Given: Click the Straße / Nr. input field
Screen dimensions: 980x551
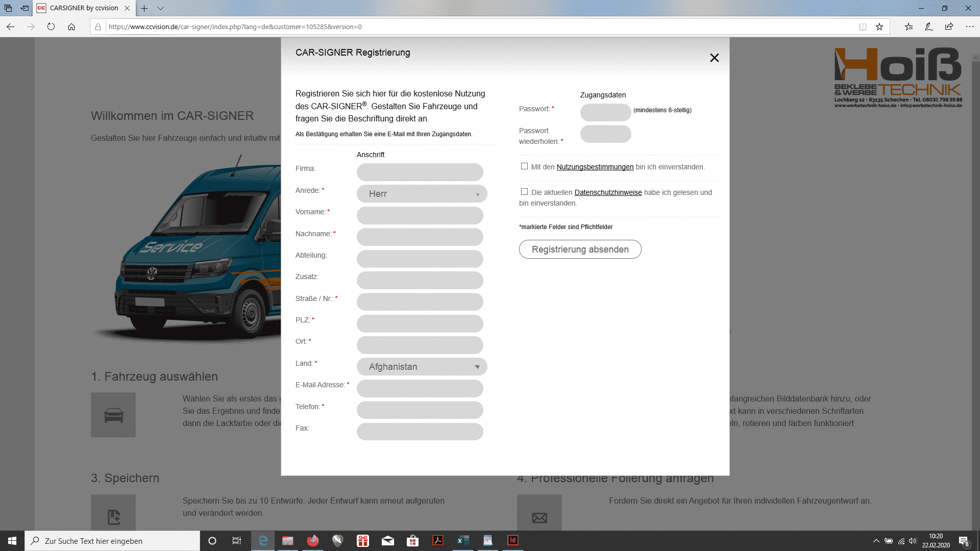Looking at the screenshot, I should click(420, 302).
